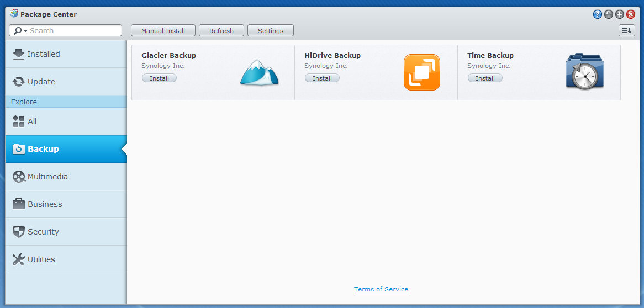Minimize the Package Center window

[x=608, y=14]
